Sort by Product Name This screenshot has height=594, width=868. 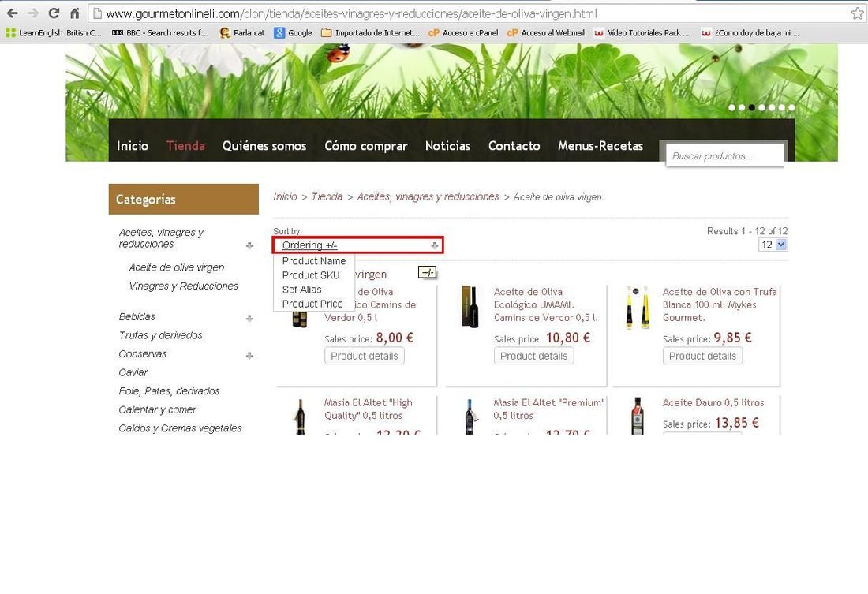[x=314, y=261]
